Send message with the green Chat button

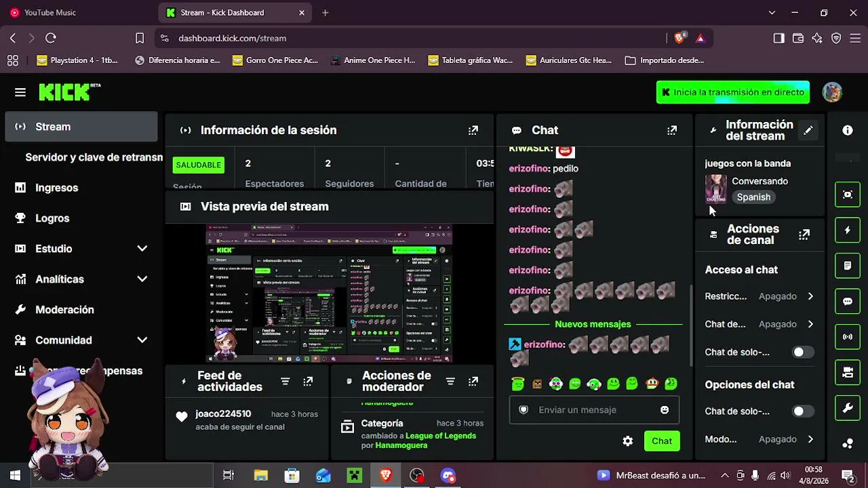pos(662,441)
